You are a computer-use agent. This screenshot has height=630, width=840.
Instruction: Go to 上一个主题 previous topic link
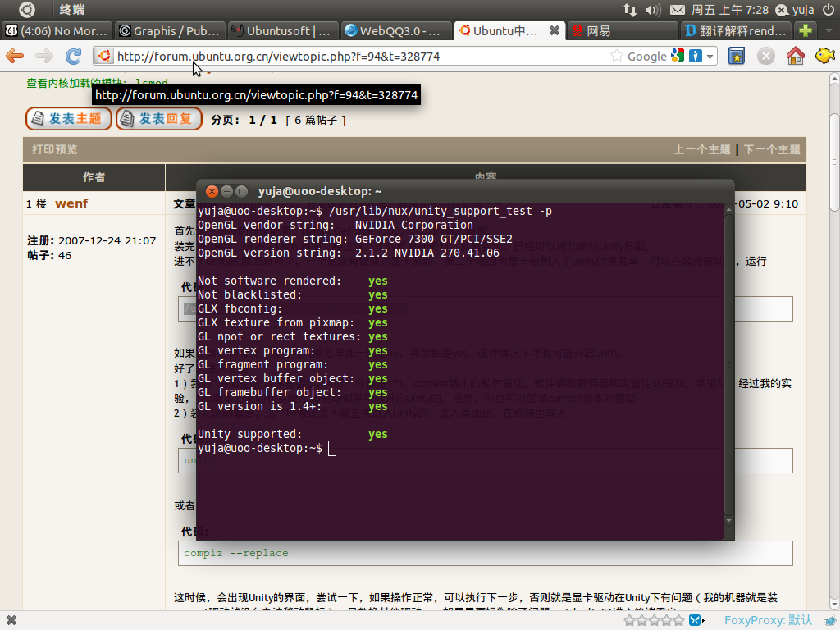point(702,149)
